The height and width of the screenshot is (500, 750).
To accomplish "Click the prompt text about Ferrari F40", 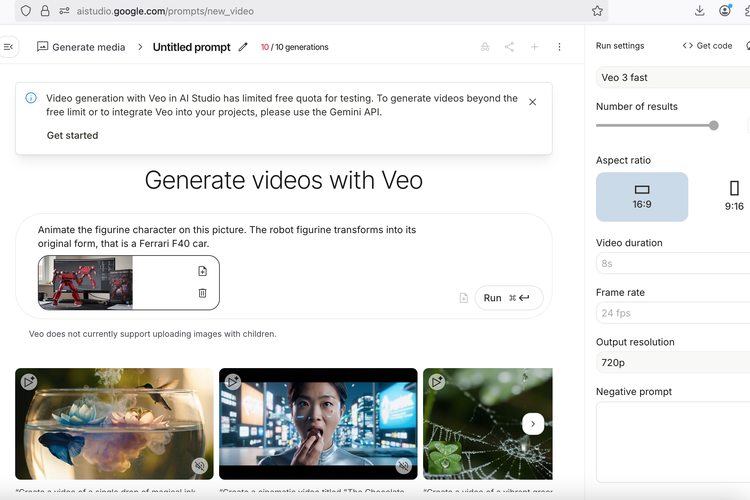I will click(x=227, y=236).
